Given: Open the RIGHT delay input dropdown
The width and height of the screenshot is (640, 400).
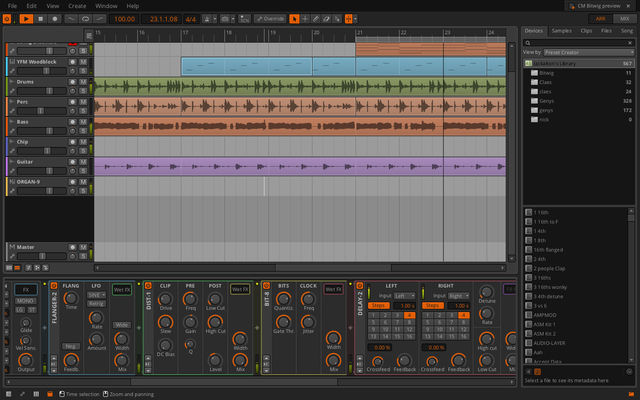Looking at the screenshot, I should click(x=459, y=296).
